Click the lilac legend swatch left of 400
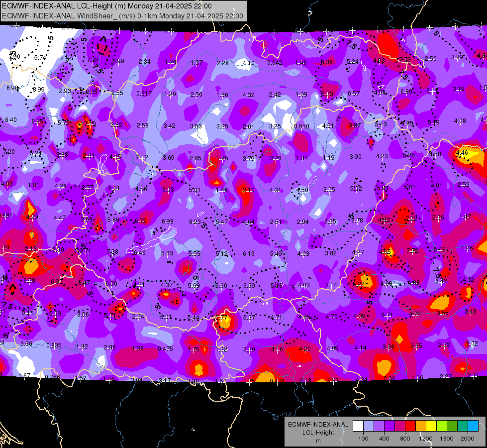Viewport: 487px width, 448px height. coord(379,426)
